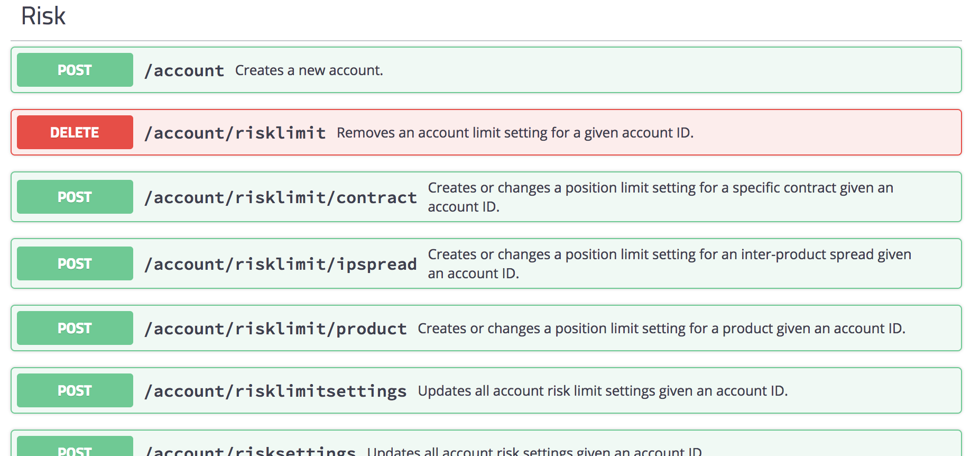Open the /account/risklimit/contract path
This screenshot has height=456, width=980.
(x=281, y=197)
